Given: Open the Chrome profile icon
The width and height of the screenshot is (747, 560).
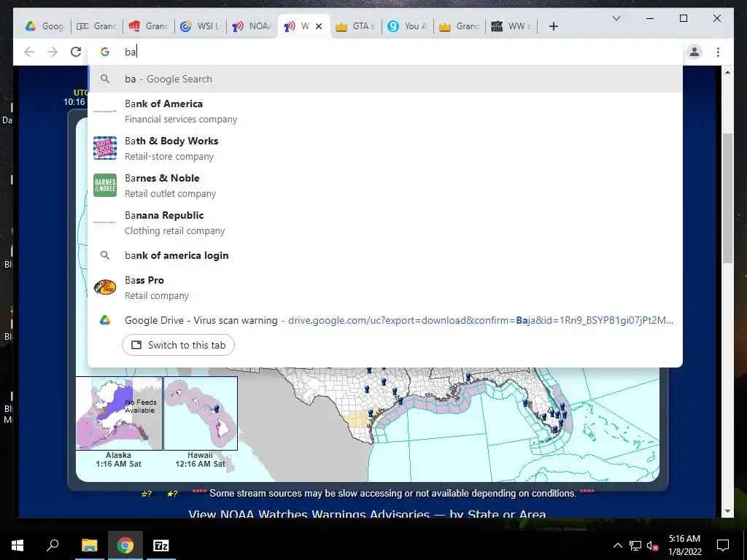Looking at the screenshot, I should [694, 52].
